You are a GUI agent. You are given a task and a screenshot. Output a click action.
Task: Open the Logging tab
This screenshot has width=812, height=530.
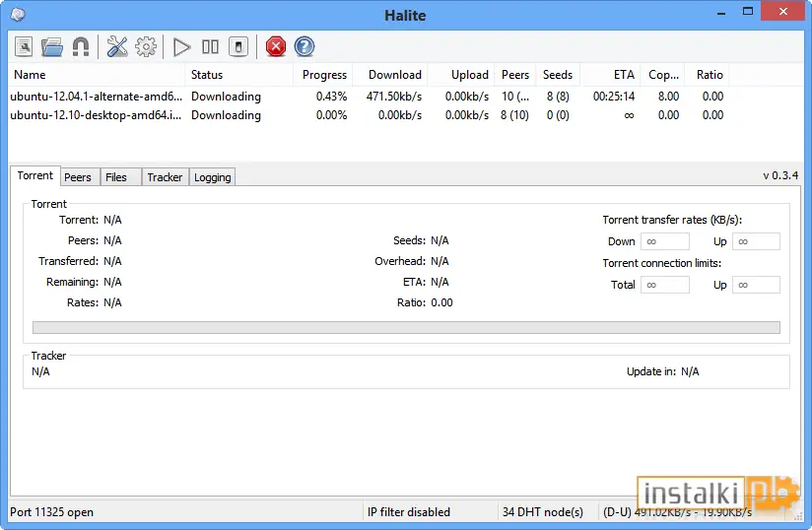pyautogui.click(x=212, y=177)
